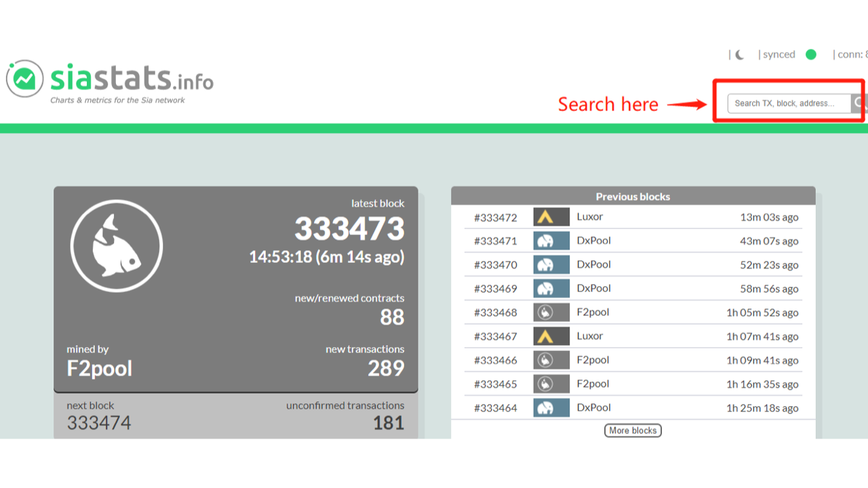Click the next block number 333474

[x=99, y=423]
